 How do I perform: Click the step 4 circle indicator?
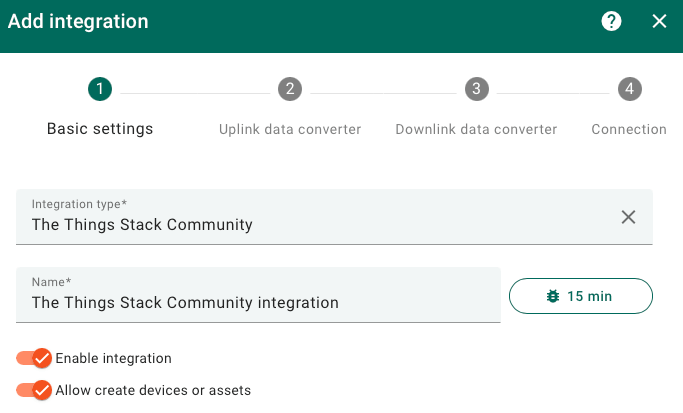click(629, 89)
